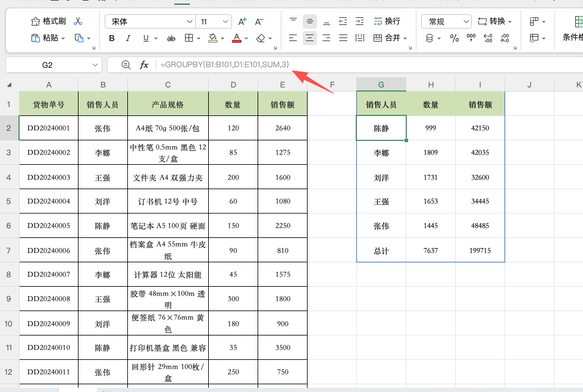Click the 货物单号 header cell
Screen dimensions: 583x392
(x=49, y=105)
